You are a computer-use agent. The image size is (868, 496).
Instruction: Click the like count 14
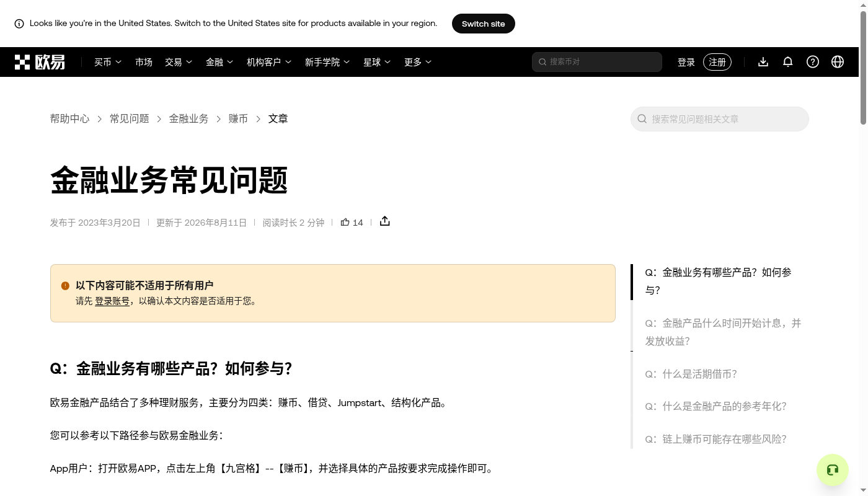click(358, 223)
